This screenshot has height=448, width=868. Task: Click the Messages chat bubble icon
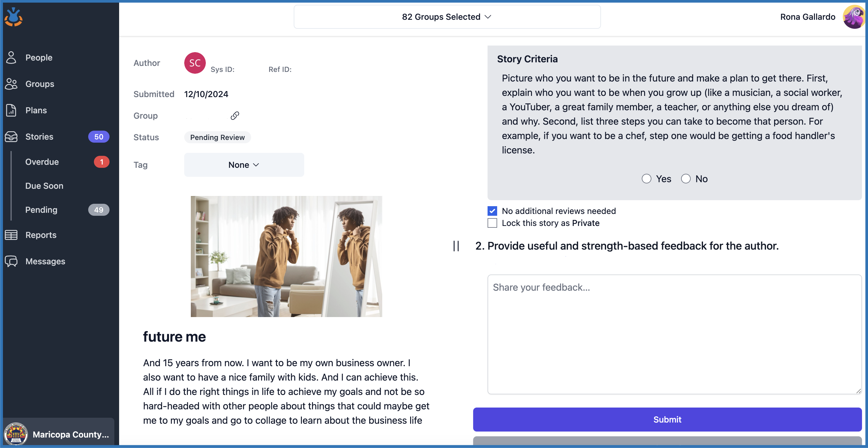coord(11,261)
